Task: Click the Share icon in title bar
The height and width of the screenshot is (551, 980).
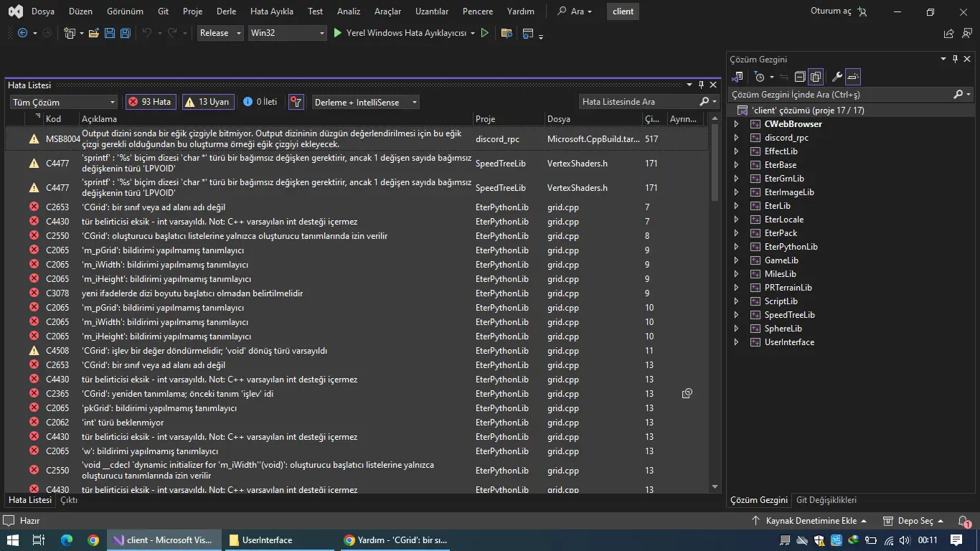Action: tap(949, 33)
